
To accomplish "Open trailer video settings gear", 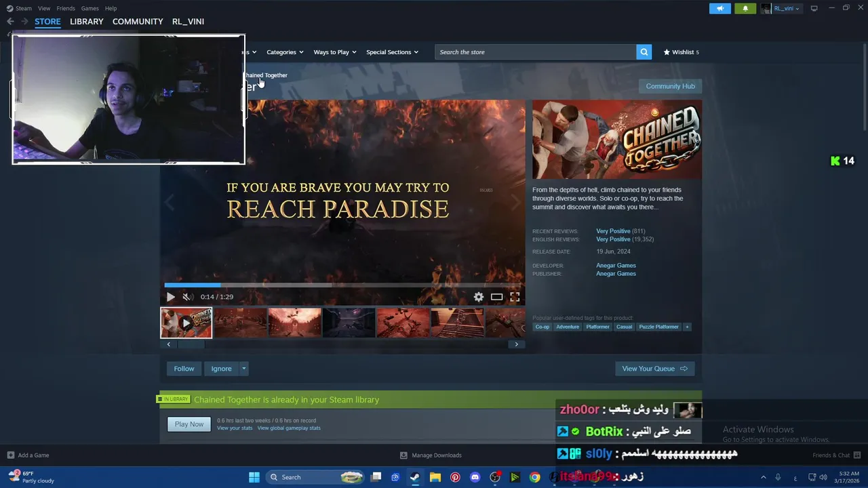I will 479,297.
